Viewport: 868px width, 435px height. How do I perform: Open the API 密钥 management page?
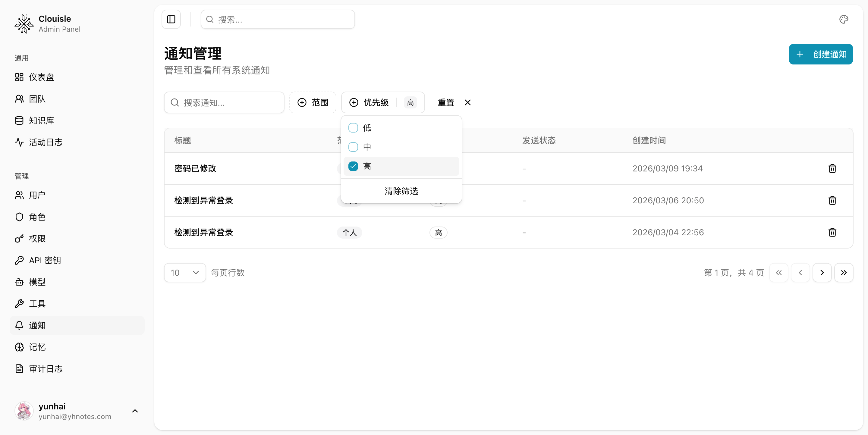click(44, 260)
